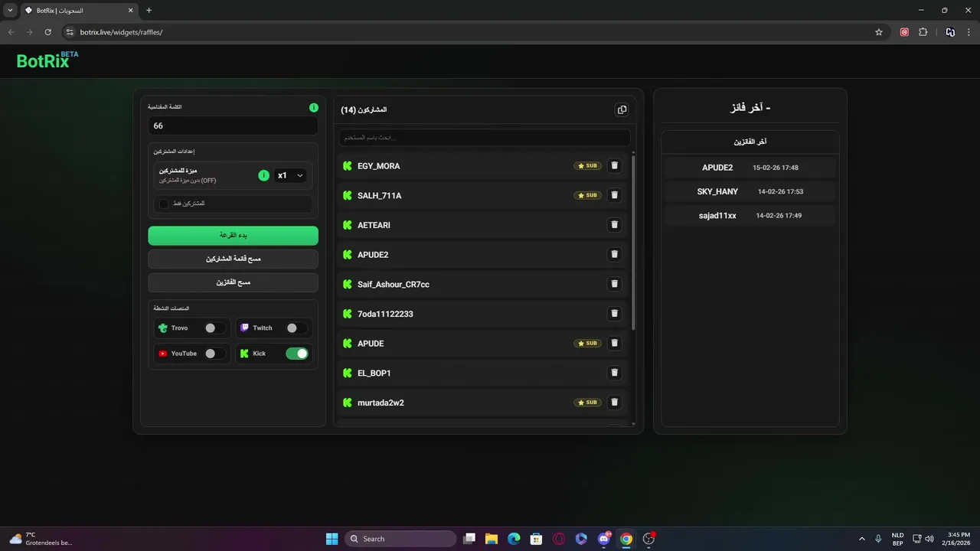Click trash icon next to 7oda11122233

tap(614, 314)
